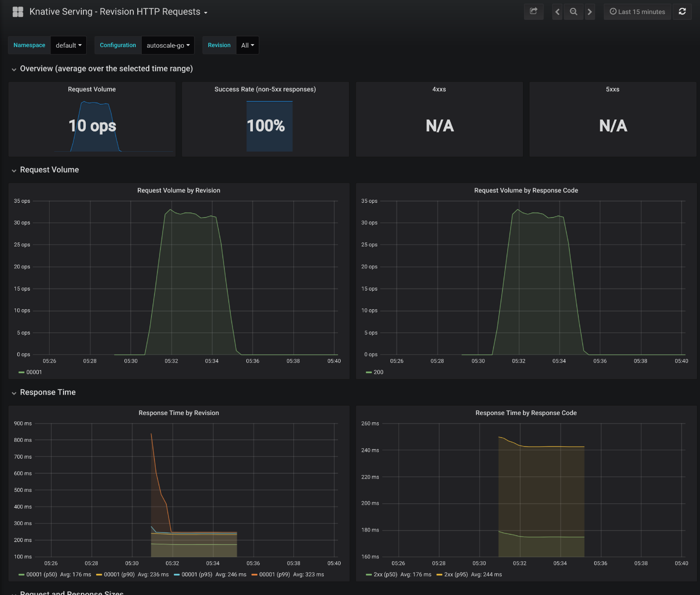Click the zoom out magnifier icon
The image size is (700, 595).
pos(574,11)
